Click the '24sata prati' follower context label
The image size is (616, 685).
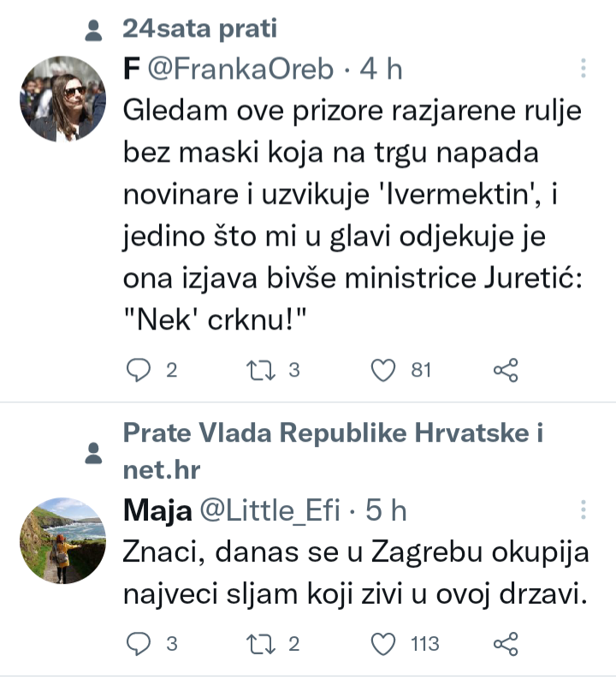(x=200, y=29)
